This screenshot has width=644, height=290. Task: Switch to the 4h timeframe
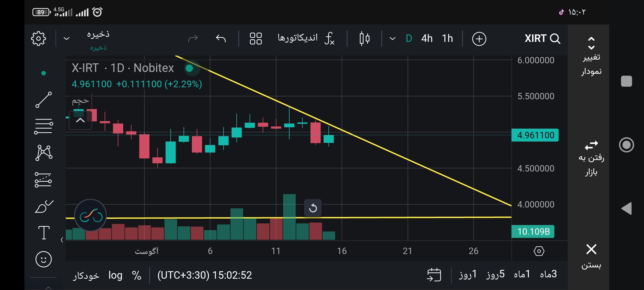point(427,39)
